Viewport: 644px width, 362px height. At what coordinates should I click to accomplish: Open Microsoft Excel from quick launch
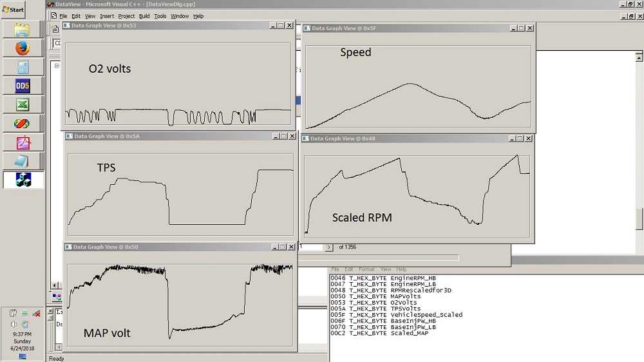[23, 104]
